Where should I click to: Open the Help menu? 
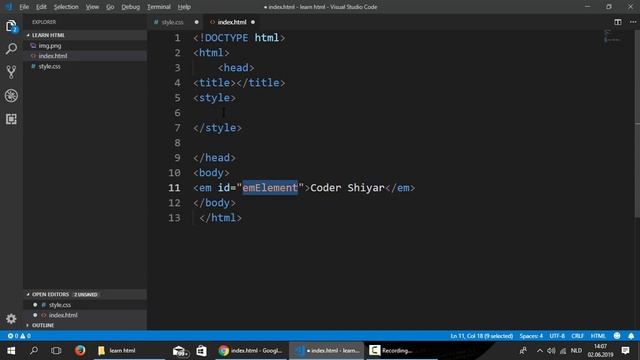(184, 7)
